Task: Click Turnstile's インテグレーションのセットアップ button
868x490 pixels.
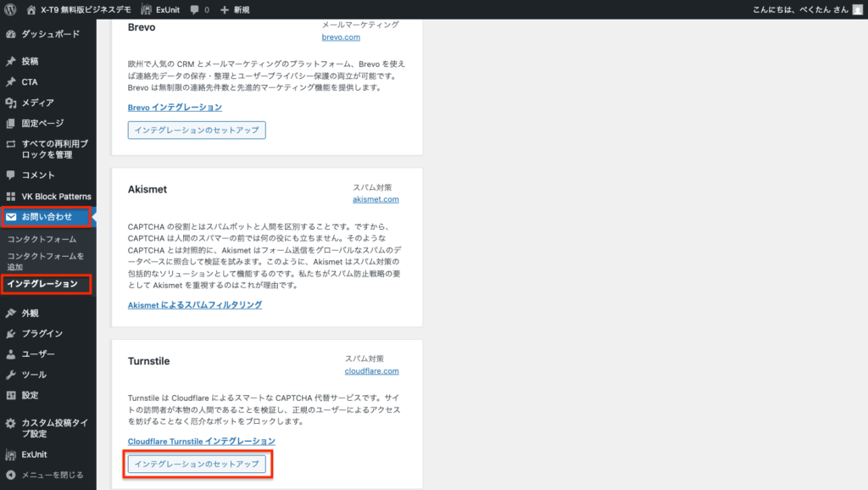Action: click(197, 464)
